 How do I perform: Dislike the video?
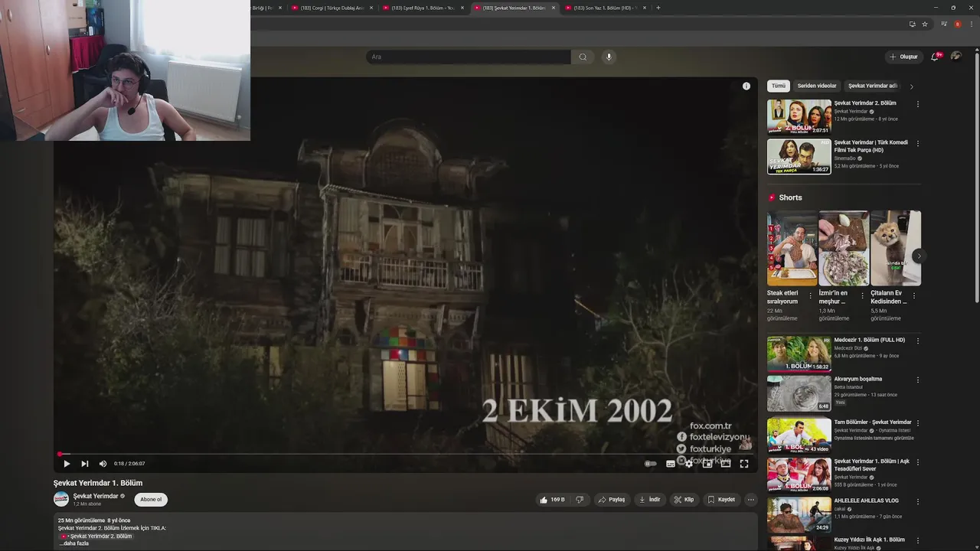pyautogui.click(x=580, y=500)
